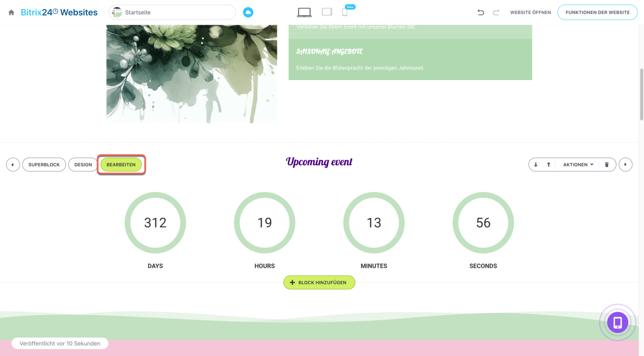The height and width of the screenshot is (356, 644).
Task: Click the 13 minutes countdown circle
Action: 374,223
